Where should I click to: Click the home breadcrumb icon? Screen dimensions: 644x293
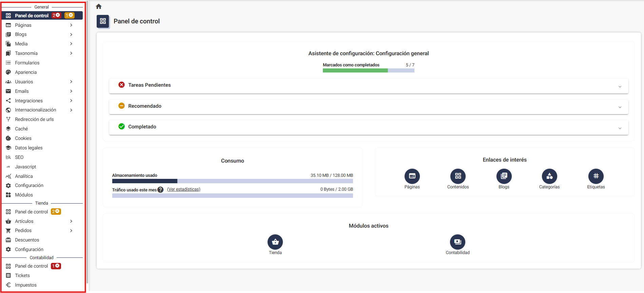(99, 6)
